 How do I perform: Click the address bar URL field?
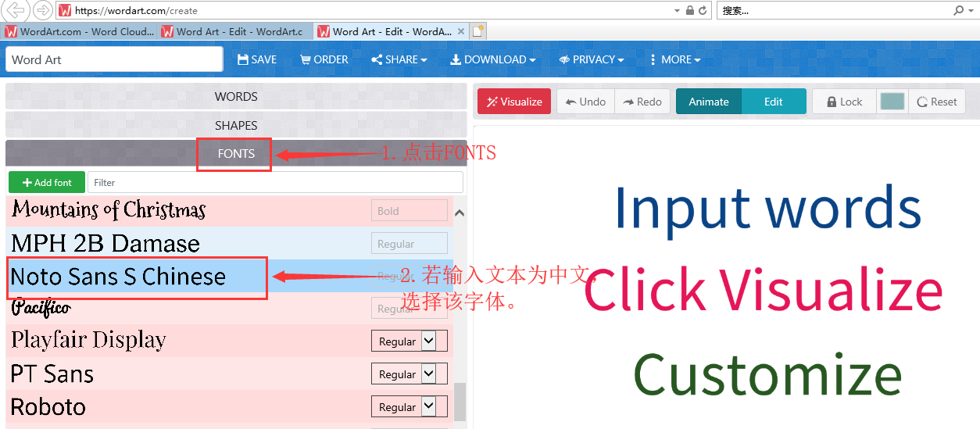click(367, 11)
